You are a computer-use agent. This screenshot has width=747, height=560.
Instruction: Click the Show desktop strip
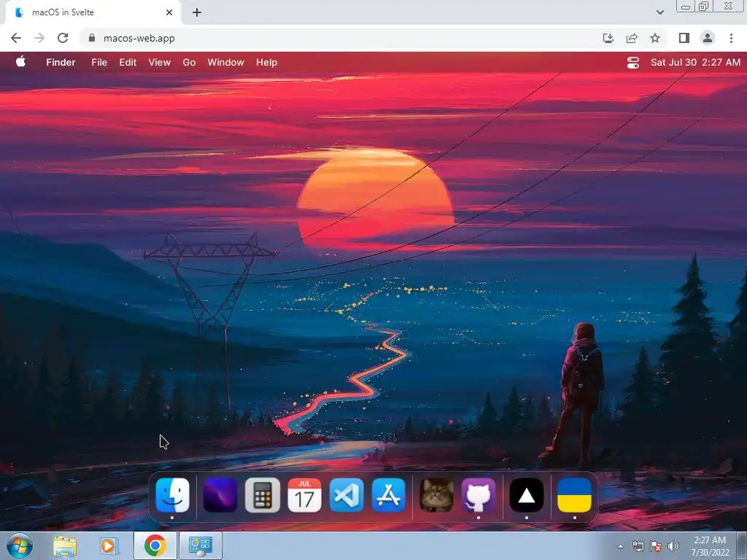pos(742,545)
